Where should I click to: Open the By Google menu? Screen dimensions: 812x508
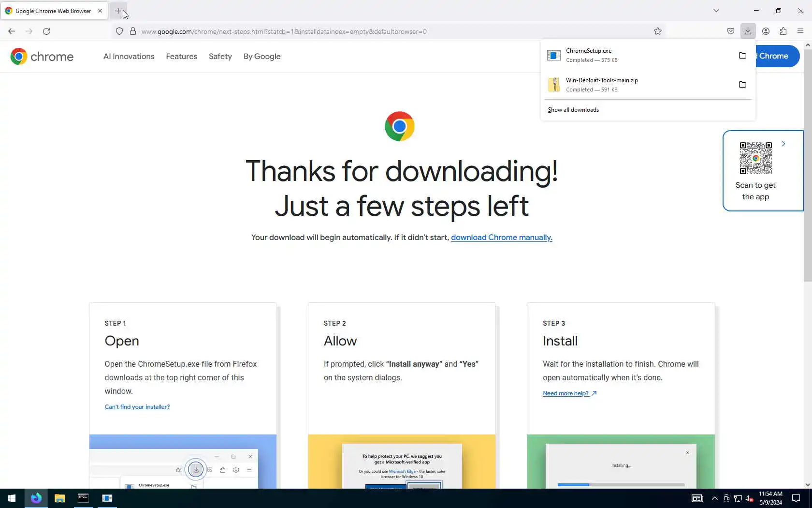[262, 57]
